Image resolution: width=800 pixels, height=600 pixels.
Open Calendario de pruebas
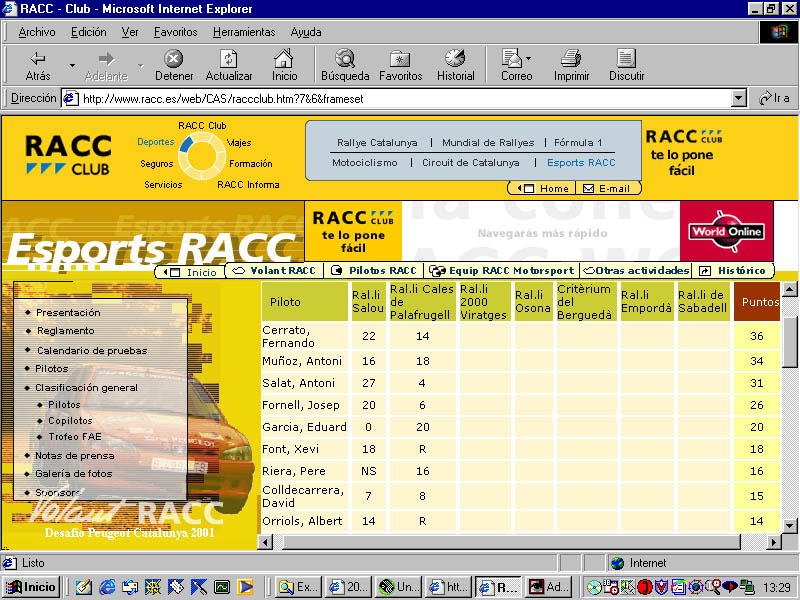coord(92,351)
